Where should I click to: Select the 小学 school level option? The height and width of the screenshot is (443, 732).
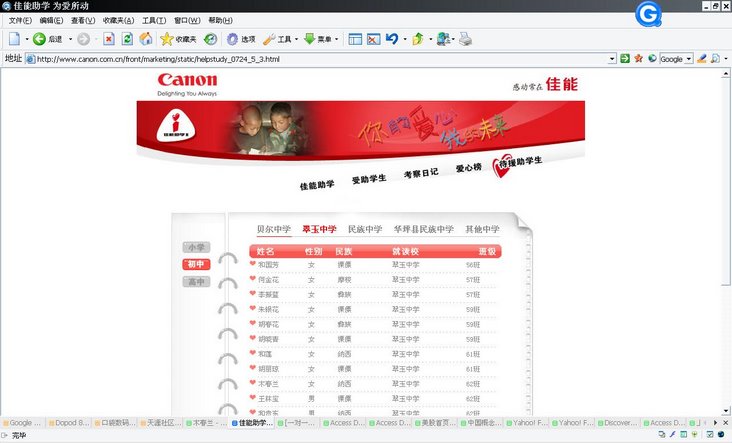point(196,247)
